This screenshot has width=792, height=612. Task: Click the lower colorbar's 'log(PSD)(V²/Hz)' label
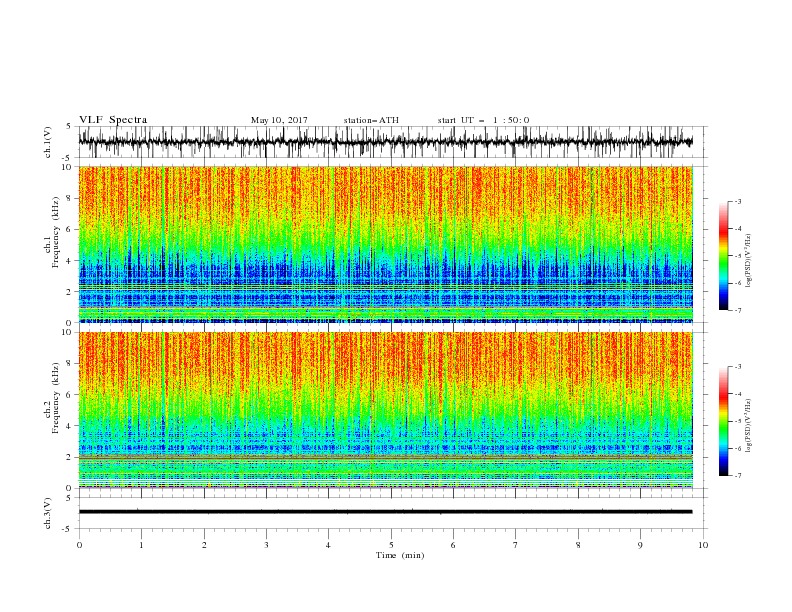pyautogui.click(x=749, y=425)
